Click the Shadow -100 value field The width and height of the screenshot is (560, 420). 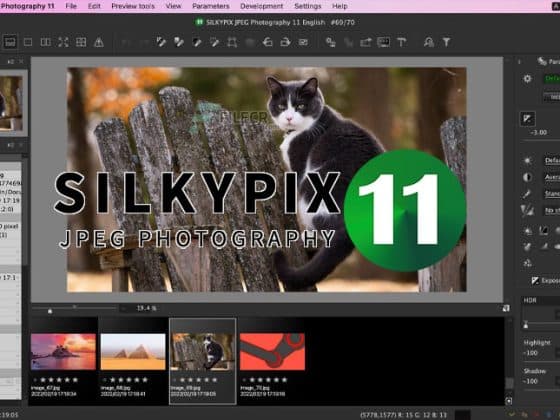click(x=530, y=381)
